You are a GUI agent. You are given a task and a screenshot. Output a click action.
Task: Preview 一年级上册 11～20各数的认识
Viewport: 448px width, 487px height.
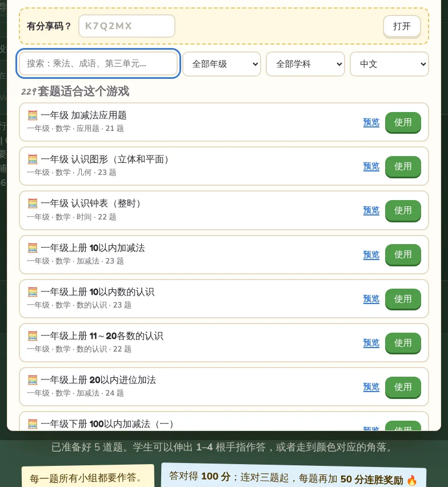point(371,343)
